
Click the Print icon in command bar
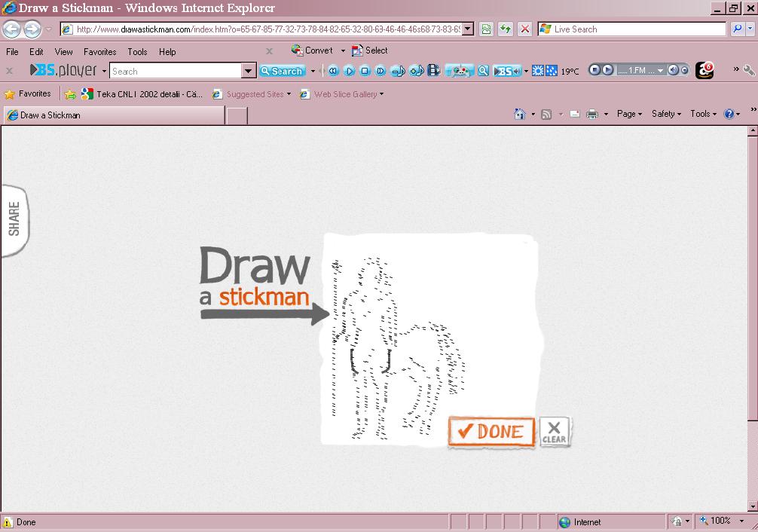point(592,114)
